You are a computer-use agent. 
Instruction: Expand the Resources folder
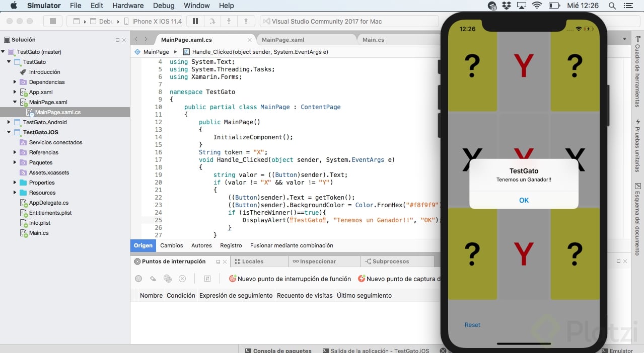point(15,193)
